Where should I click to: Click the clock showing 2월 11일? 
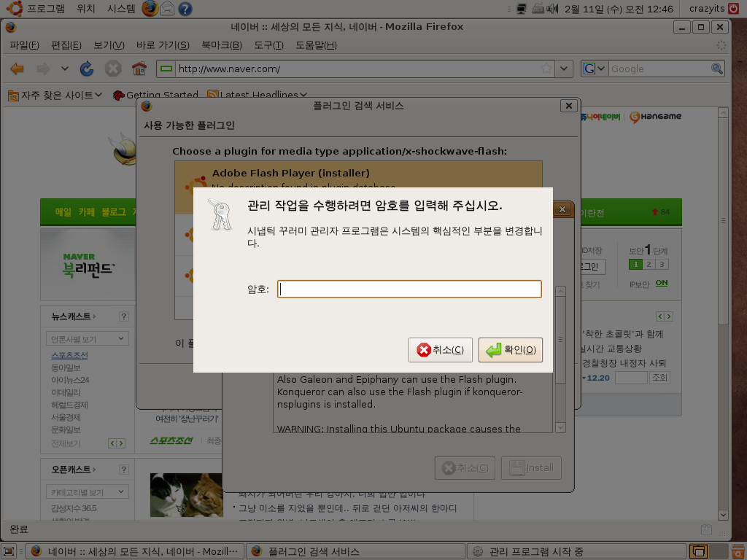pyautogui.click(x=619, y=9)
